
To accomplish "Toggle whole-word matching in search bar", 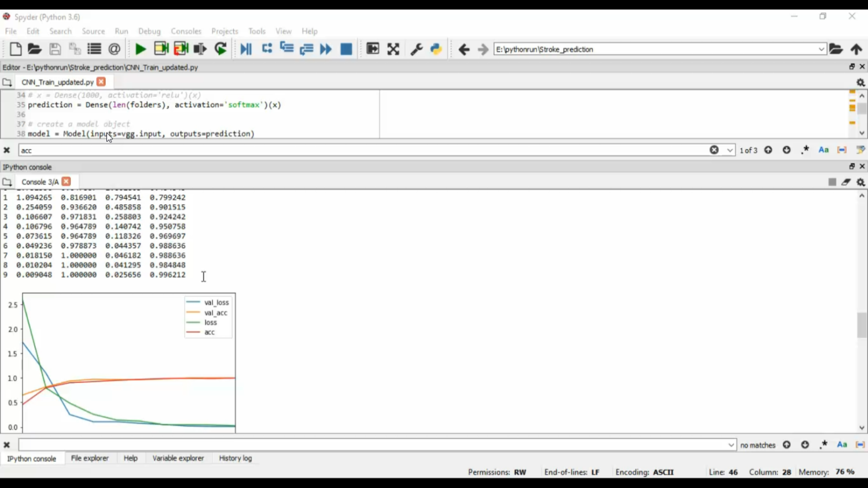I will click(842, 150).
